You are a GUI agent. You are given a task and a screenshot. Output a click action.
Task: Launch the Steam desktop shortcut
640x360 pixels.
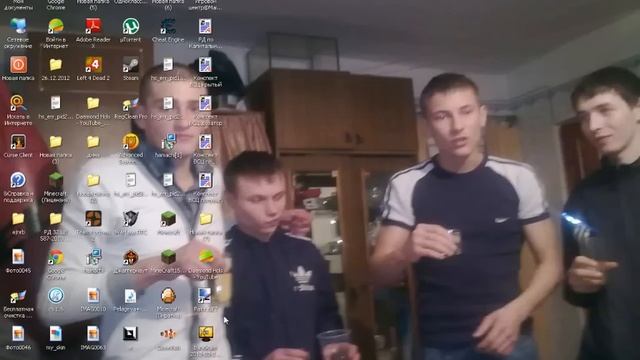pyautogui.click(x=131, y=64)
